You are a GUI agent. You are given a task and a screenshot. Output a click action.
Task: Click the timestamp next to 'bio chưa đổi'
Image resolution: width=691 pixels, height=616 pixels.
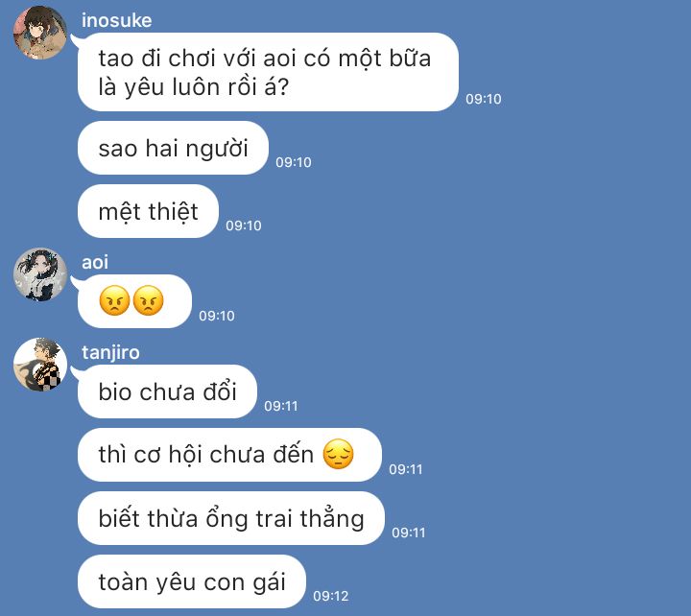(281, 406)
